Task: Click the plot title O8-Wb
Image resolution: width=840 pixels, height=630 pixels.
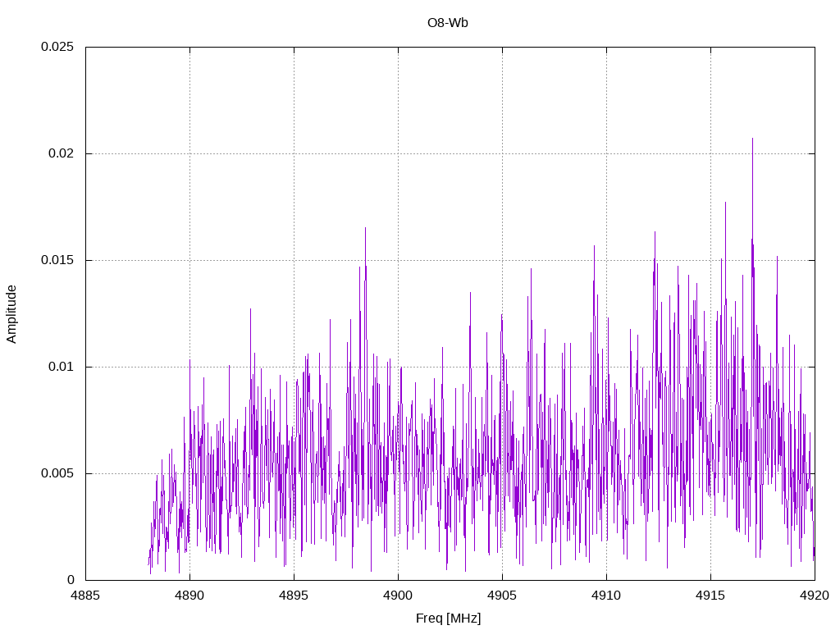Action: (x=447, y=23)
